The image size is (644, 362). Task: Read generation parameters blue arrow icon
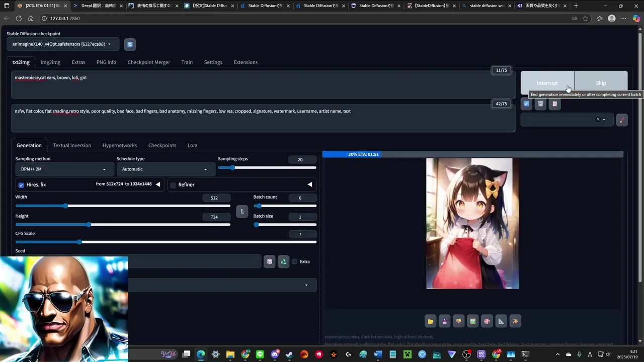(x=526, y=104)
